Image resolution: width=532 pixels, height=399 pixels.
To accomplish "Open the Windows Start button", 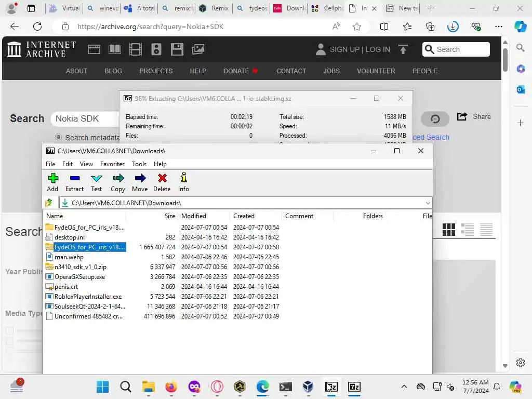I will tap(102, 387).
